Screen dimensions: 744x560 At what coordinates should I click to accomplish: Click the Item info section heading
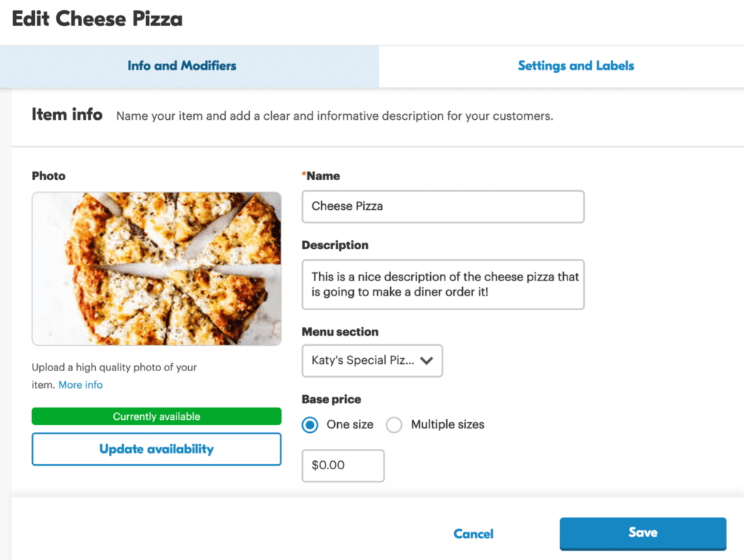click(67, 114)
